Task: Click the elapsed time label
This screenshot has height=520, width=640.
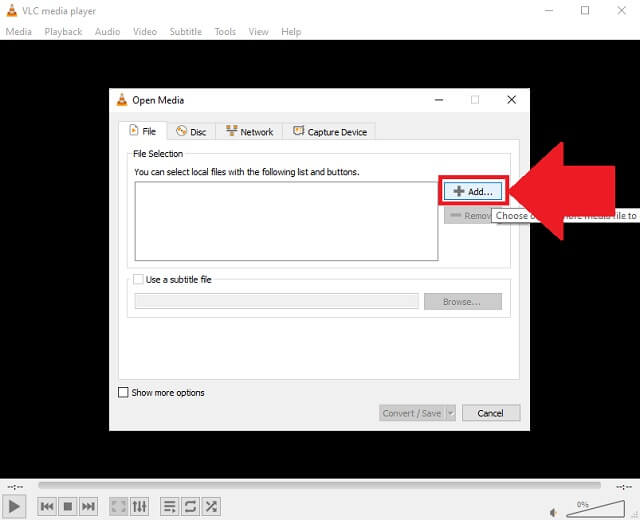Action: [x=16, y=487]
